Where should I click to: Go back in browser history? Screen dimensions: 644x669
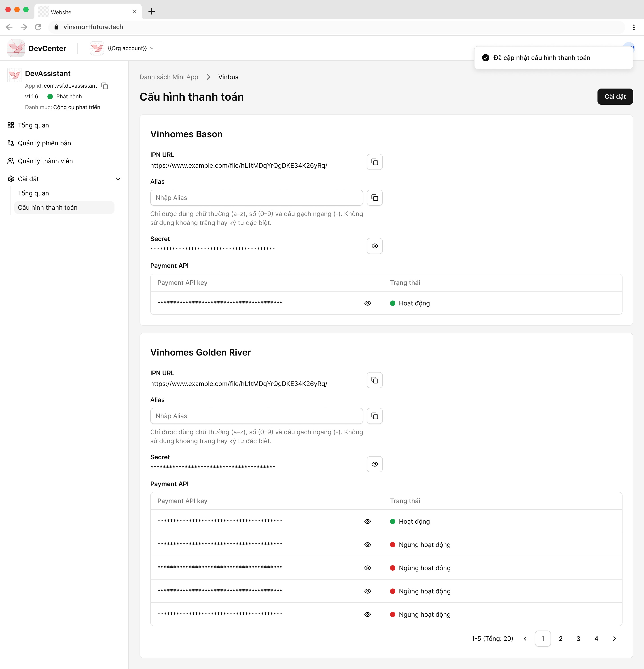(9, 27)
